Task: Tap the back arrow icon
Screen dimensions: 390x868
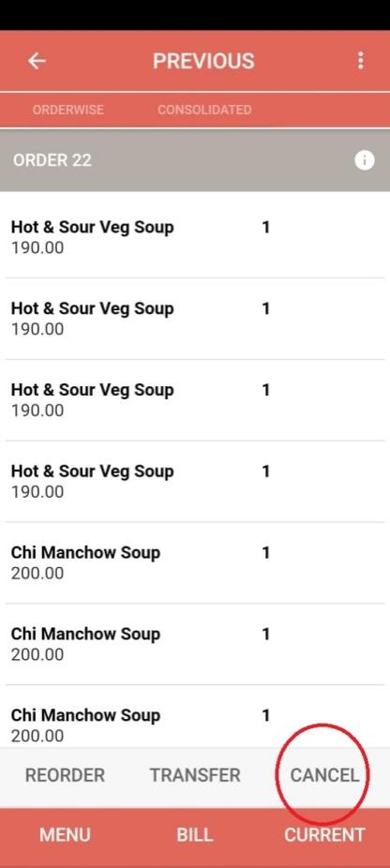Action: pos(37,61)
